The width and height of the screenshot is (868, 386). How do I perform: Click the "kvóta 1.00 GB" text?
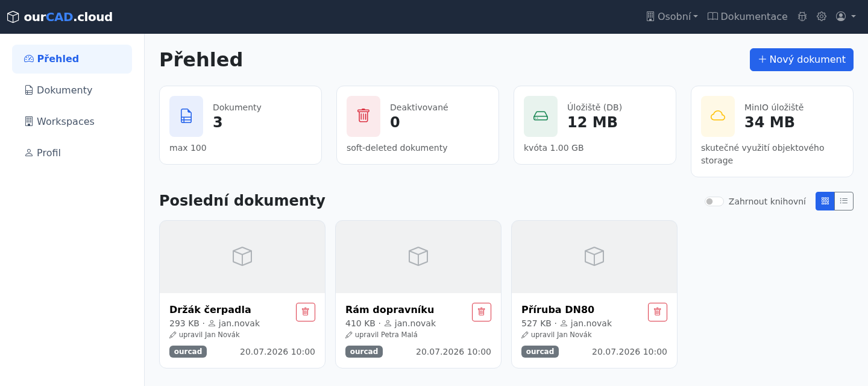pyautogui.click(x=553, y=148)
